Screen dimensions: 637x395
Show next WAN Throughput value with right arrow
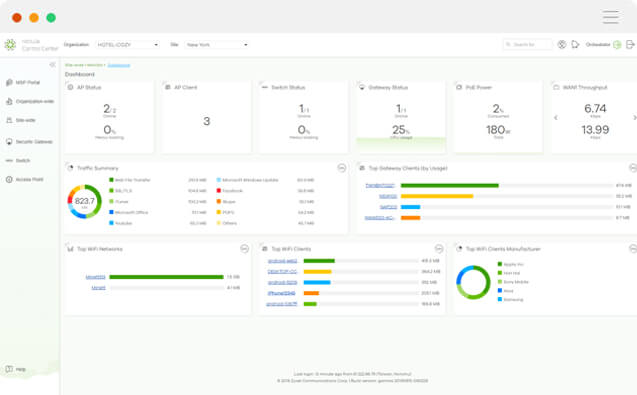tap(635, 118)
